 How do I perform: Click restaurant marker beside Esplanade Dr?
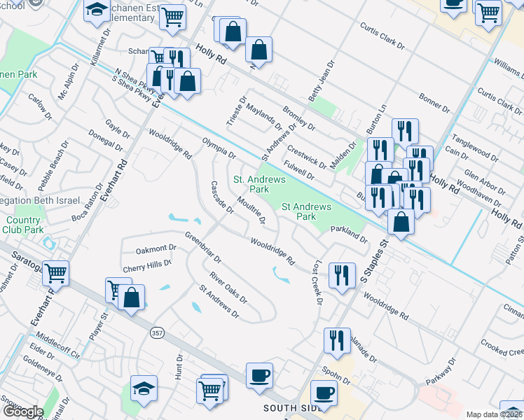337,342
